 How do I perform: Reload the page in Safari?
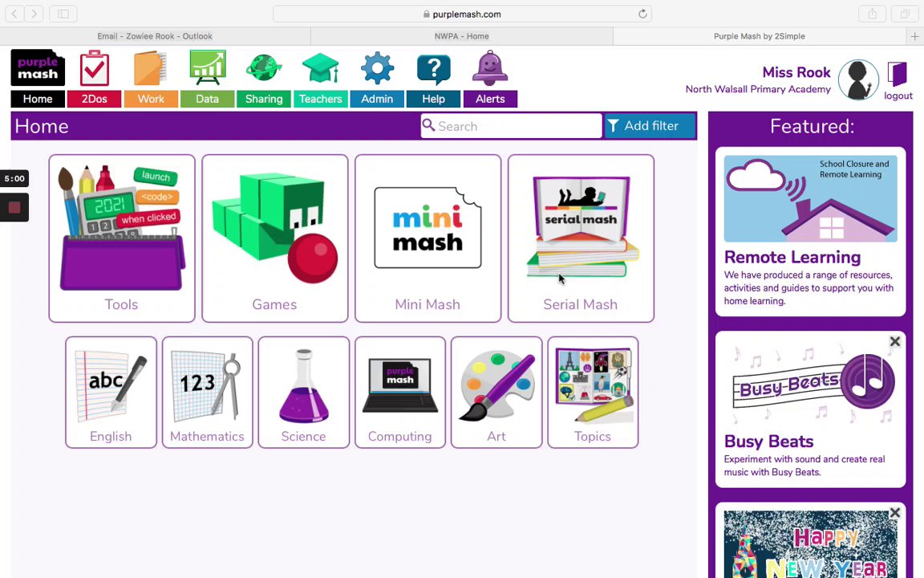click(x=642, y=14)
